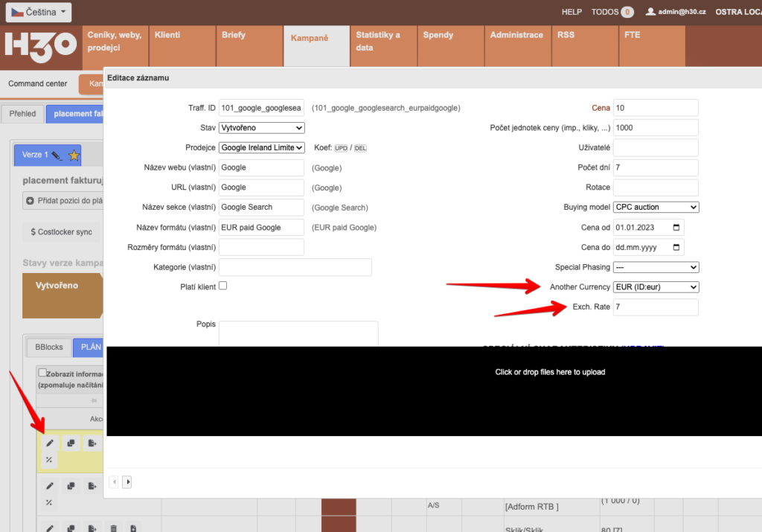Switch to the BBlocks tab
The image size is (762, 532).
coord(50,347)
